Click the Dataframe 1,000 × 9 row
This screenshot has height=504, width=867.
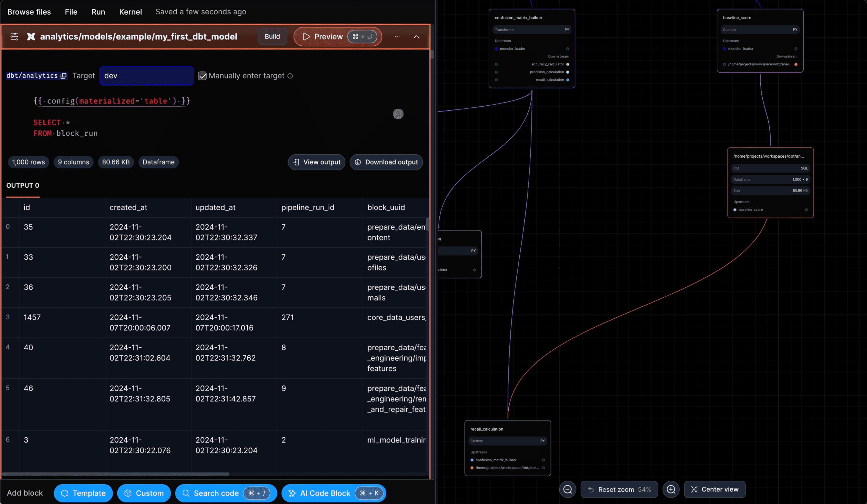(770, 180)
